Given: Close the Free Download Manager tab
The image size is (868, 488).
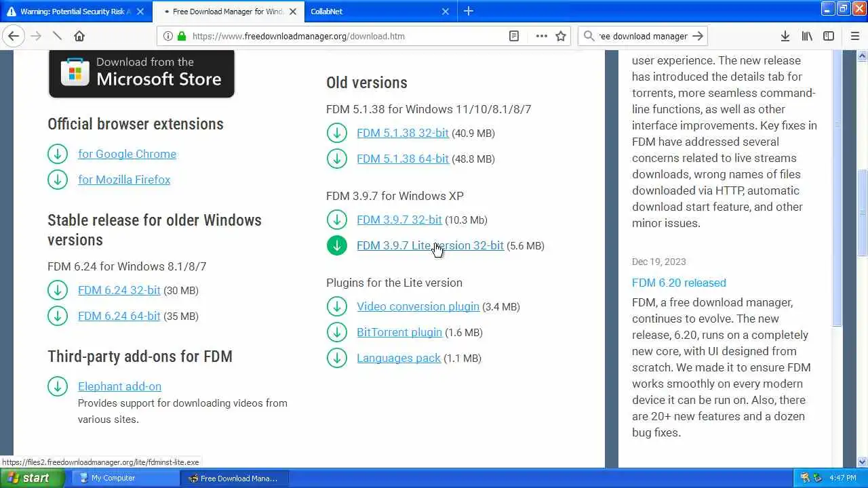Looking at the screenshot, I should (x=293, y=12).
